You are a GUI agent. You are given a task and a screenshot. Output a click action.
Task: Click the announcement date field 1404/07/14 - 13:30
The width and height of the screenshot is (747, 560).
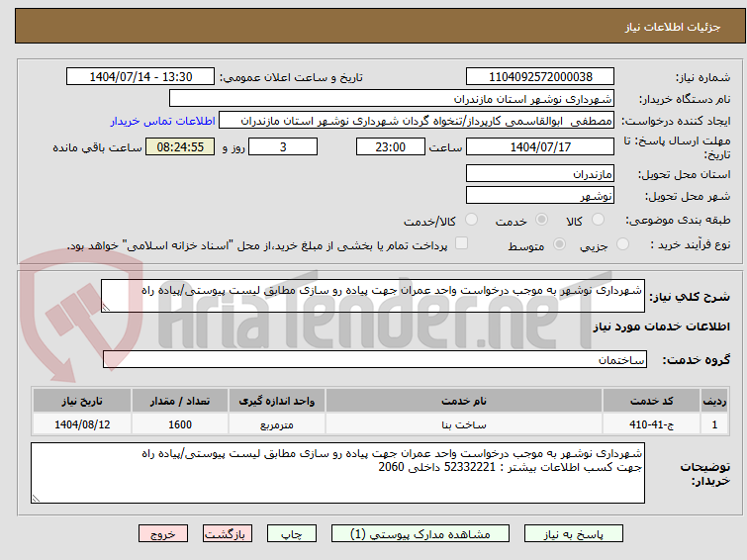[140, 77]
